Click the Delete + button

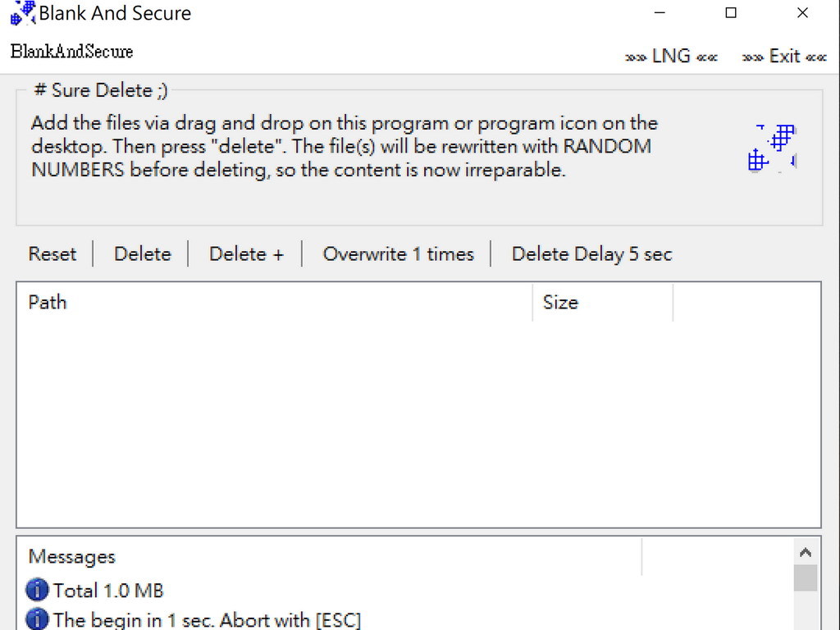click(246, 254)
